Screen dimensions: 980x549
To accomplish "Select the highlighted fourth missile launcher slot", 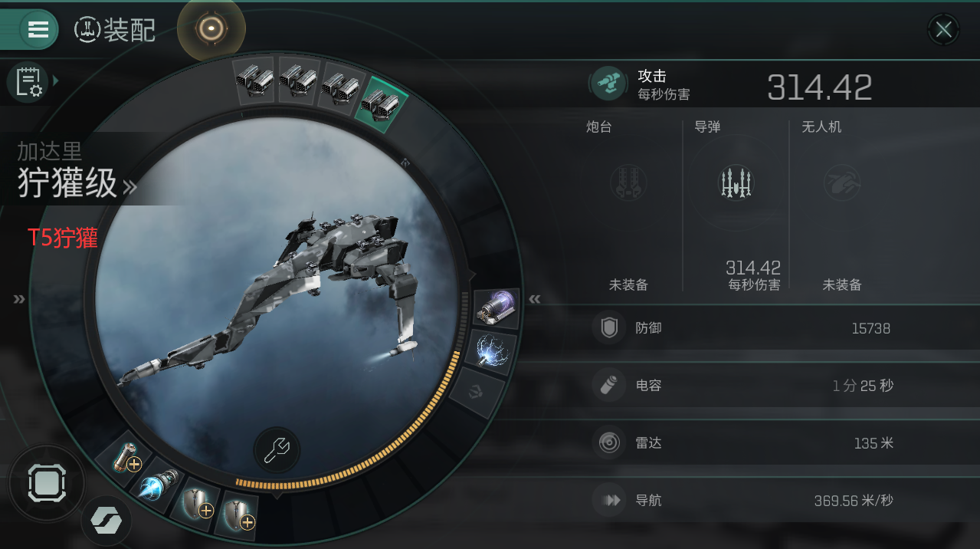I will point(380,101).
